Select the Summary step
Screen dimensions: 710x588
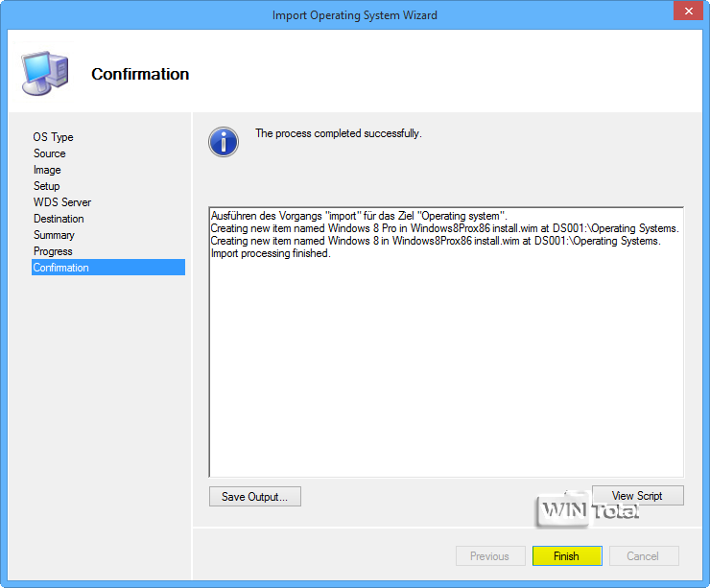coord(54,235)
